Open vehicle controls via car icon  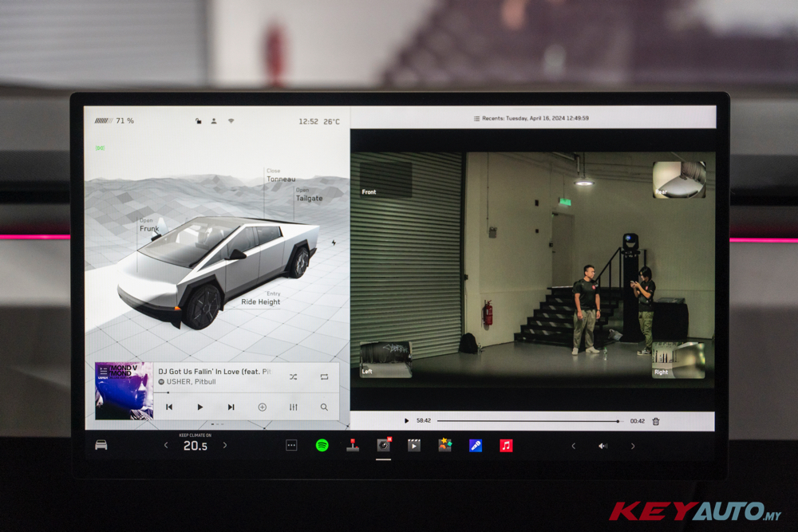[101, 444]
